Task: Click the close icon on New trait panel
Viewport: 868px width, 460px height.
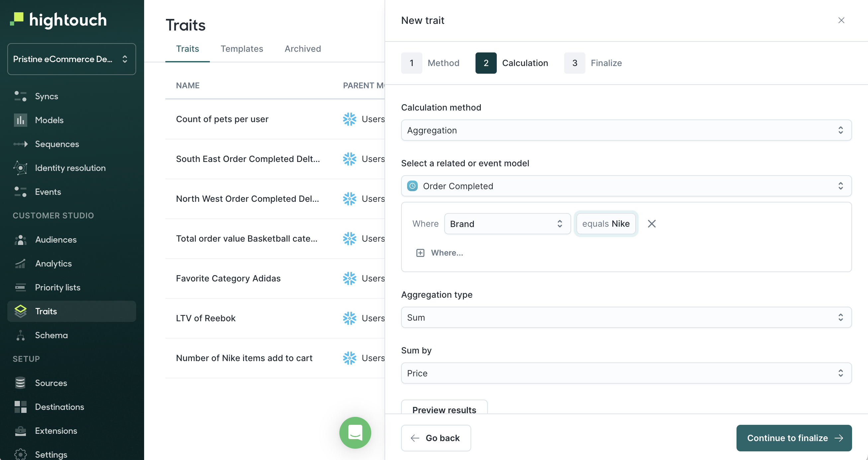Action: 840,20
